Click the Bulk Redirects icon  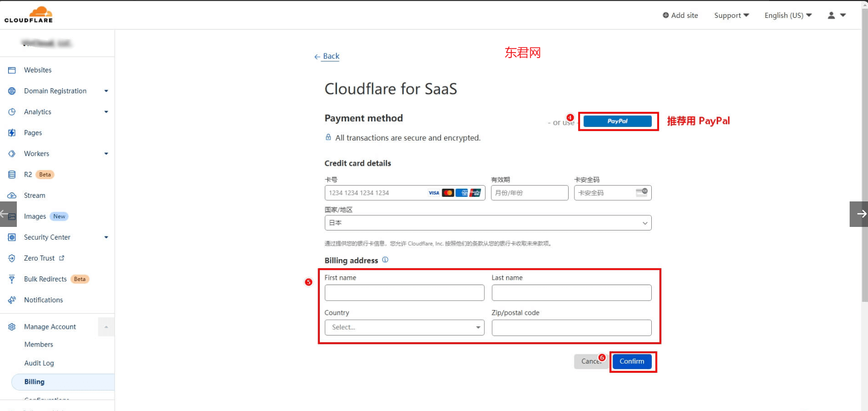[12, 279]
